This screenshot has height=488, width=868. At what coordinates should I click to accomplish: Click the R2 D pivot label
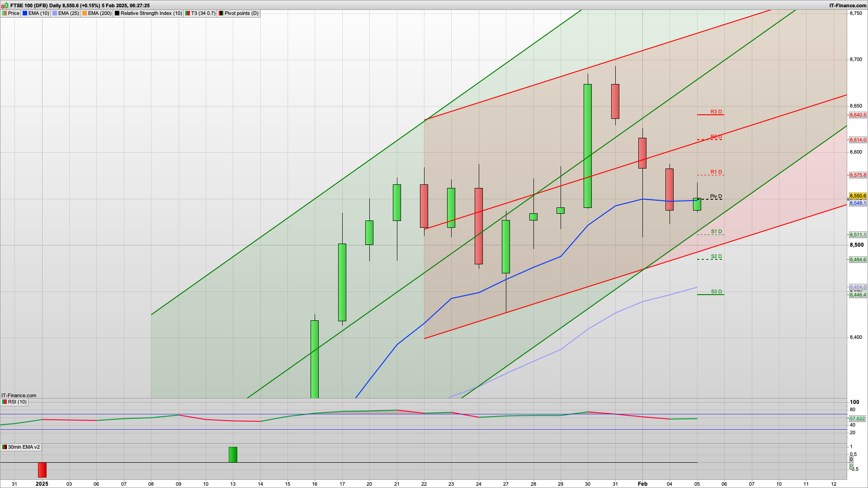pyautogui.click(x=716, y=136)
